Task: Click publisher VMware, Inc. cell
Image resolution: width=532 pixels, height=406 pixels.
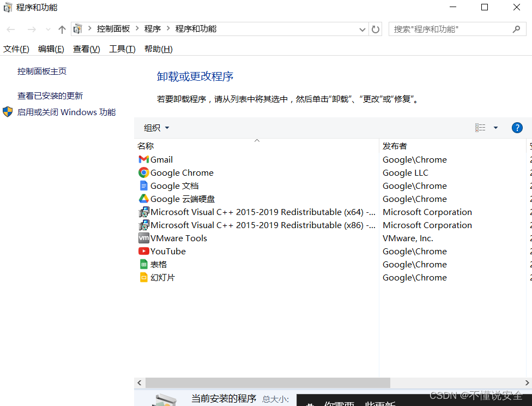Action: click(408, 238)
